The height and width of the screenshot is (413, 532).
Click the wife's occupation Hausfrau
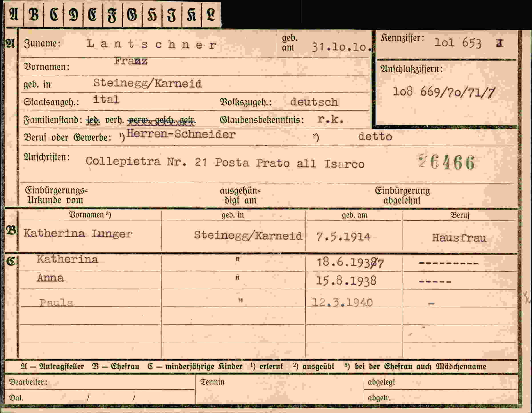[x=459, y=238]
